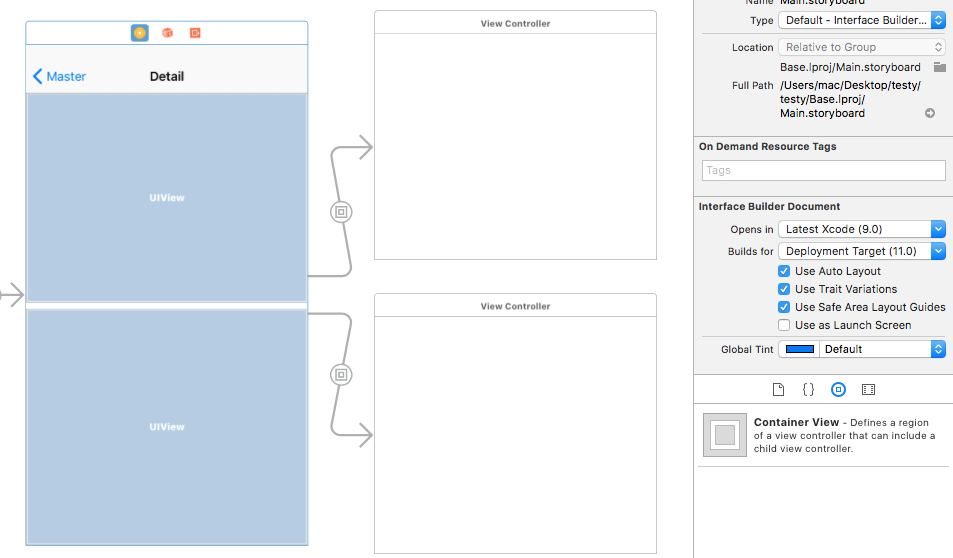Click the First Responder cube icon
Image resolution: width=953 pixels, height=558 pixels.
(167, 33)
